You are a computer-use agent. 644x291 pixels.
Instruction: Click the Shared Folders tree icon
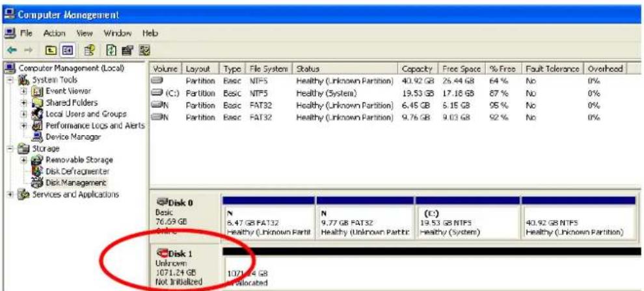[38, 103]
